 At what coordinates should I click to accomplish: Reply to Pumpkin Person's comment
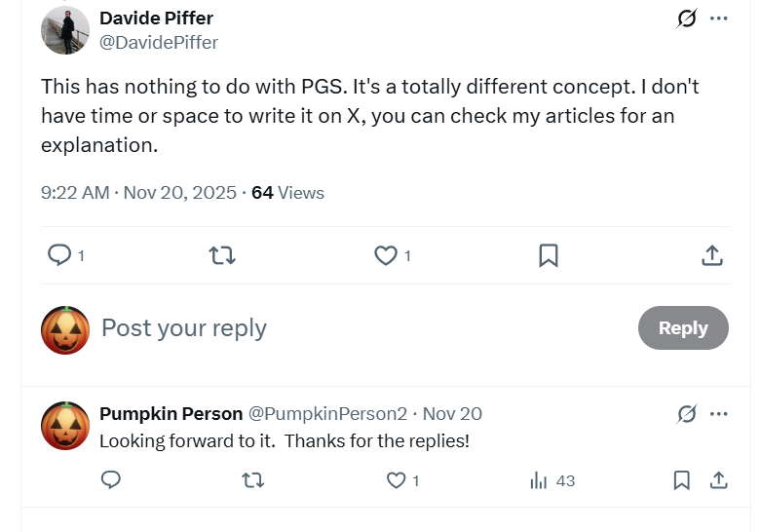click(111, 480)
